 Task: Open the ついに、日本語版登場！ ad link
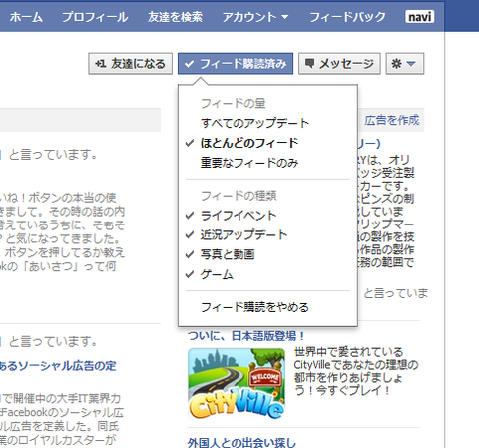(x=246, y=336)
